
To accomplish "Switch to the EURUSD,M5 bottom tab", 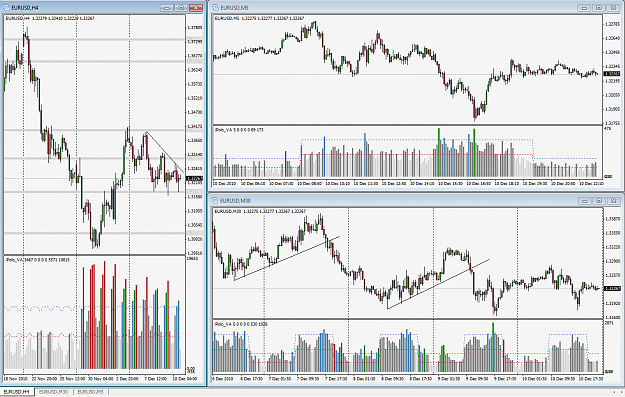I will 90,392.
